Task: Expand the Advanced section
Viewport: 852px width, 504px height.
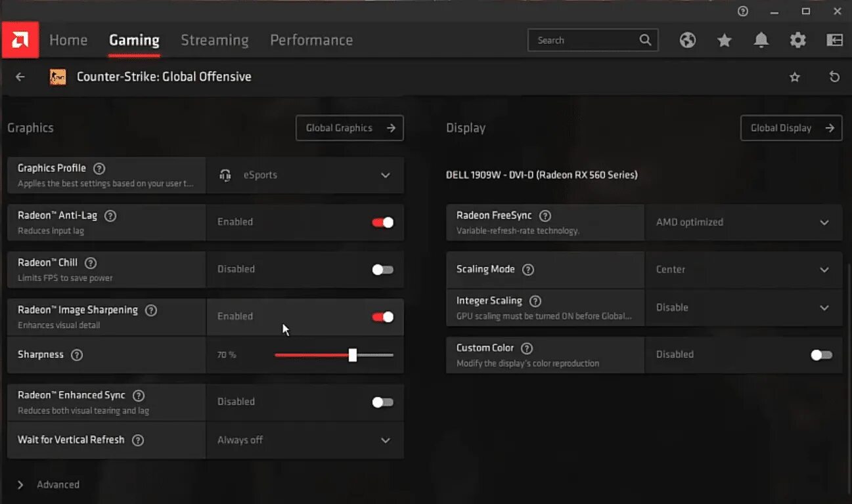Action: 21,485
